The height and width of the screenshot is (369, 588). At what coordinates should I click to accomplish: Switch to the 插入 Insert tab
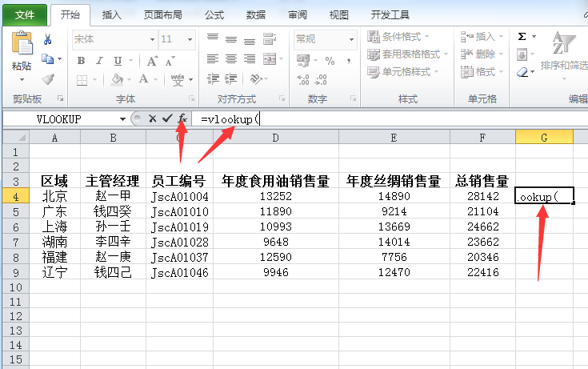pyautogui.click(x=111, y=15)
